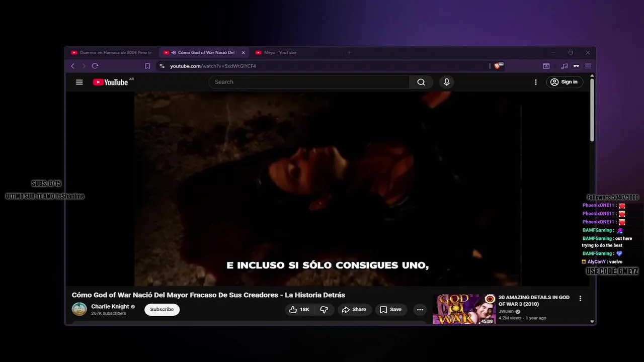Go to the YouTube home logo
The width and height of the screenshot is (644, 362).
(111, 82)
